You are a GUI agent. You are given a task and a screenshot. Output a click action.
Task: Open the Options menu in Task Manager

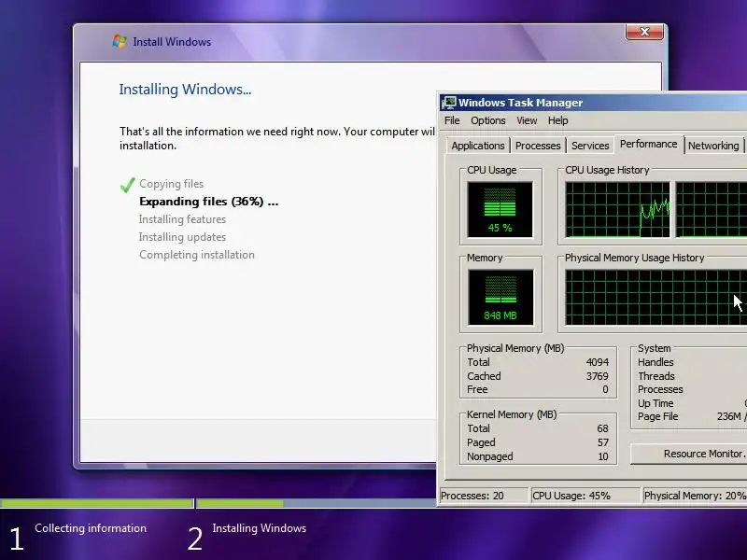[487, 120]
